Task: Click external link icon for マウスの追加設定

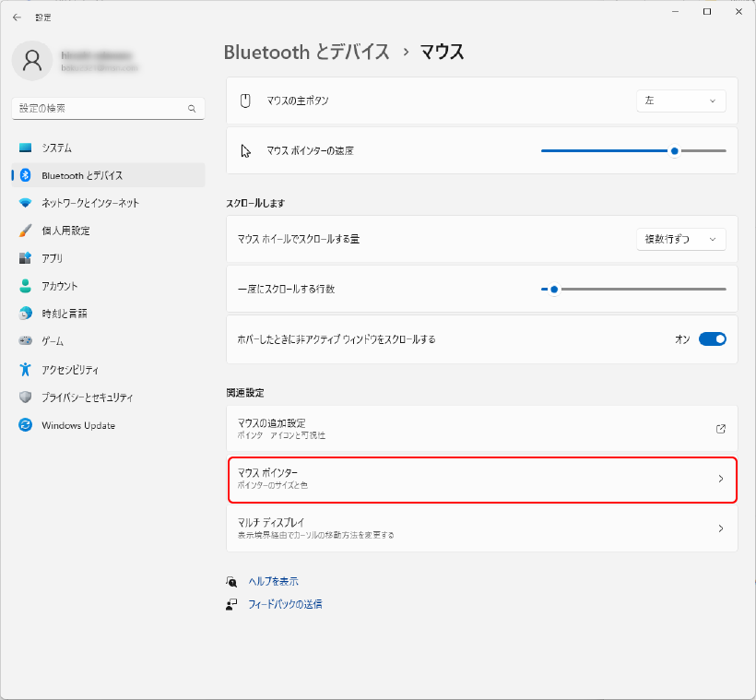Action: (x=720, y=429)
